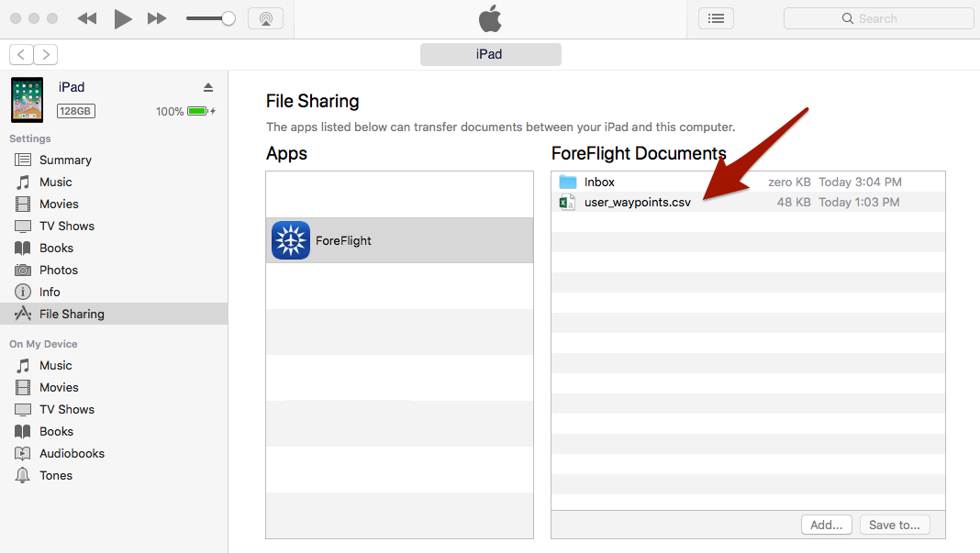Select the ForeFlight app name
This screenshot has width=980, height=553.
pos(343,240)
